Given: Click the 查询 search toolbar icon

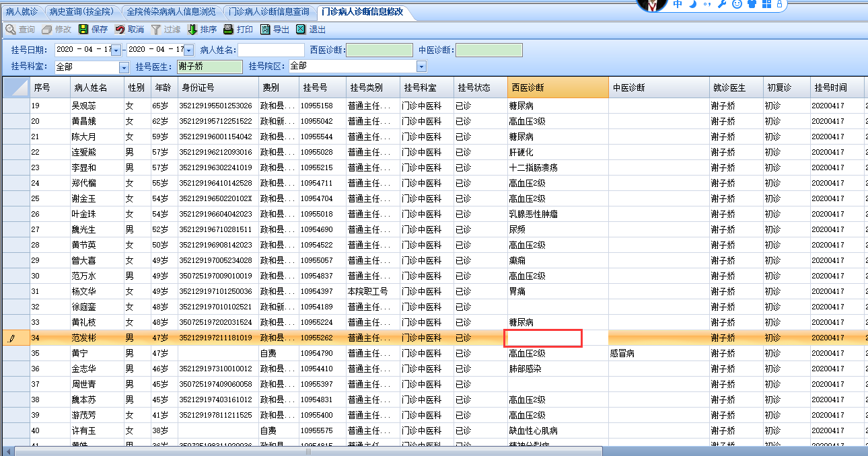Looking at the screenshot, I should point(11,30).
